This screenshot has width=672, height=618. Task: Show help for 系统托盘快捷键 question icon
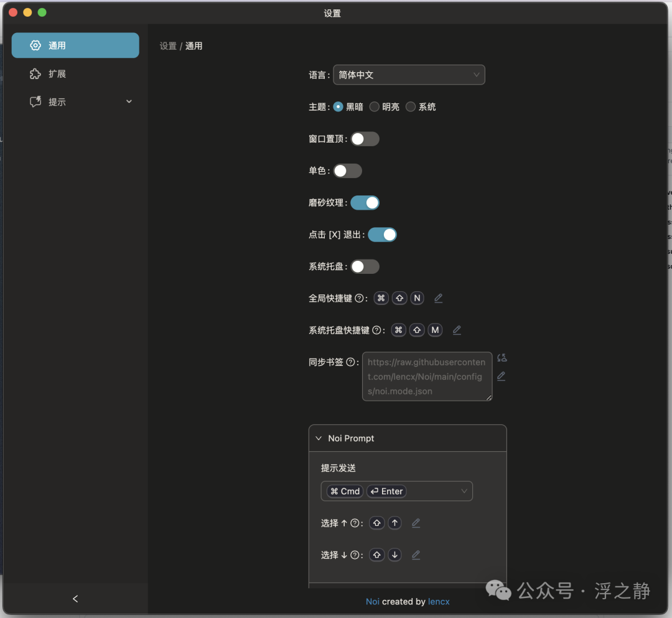(376, 330)
